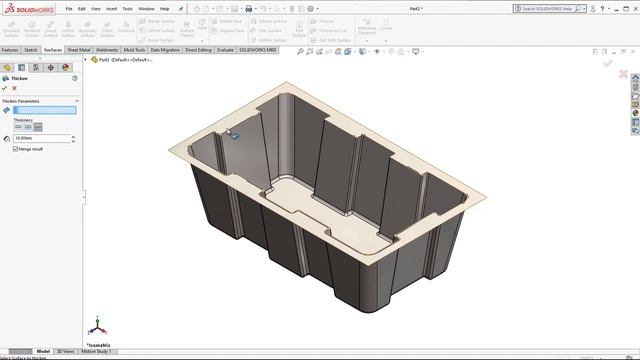Select the middle both-sides Thickness button
Viewport: 640px width, 360px height.
coord(28,127)
